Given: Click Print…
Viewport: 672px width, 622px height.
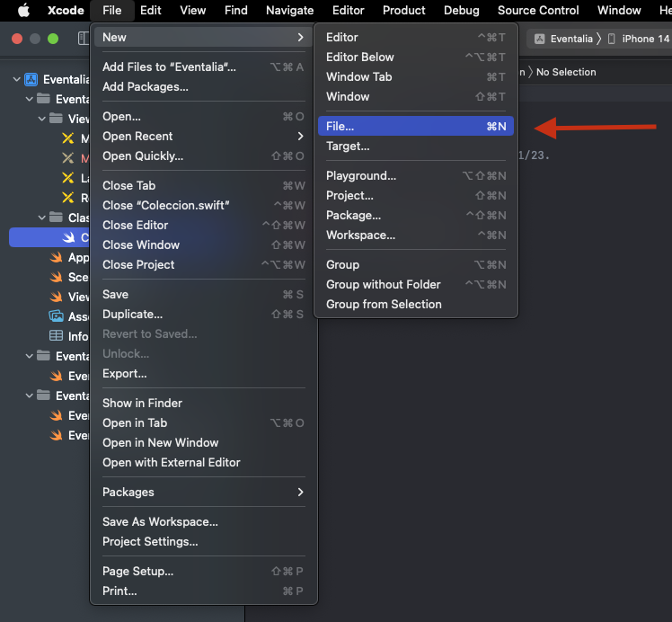Looking at the screenshot, I should point(204,591).
